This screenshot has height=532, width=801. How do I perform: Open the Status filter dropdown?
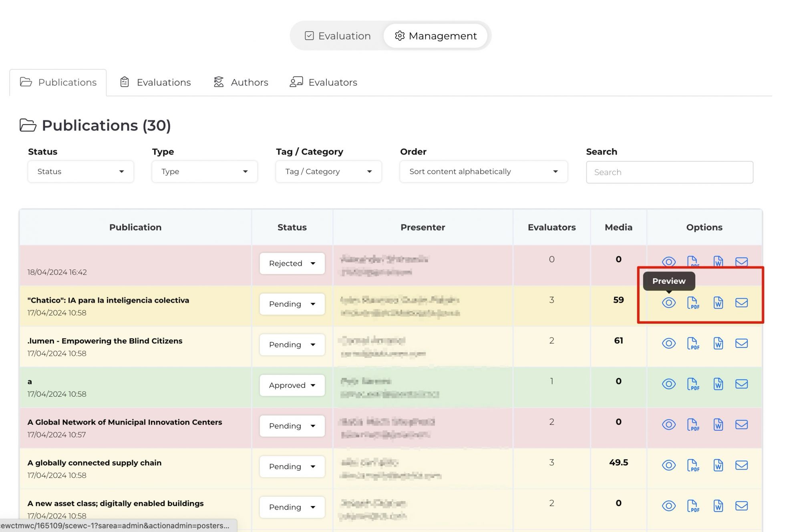click(81, 172)
